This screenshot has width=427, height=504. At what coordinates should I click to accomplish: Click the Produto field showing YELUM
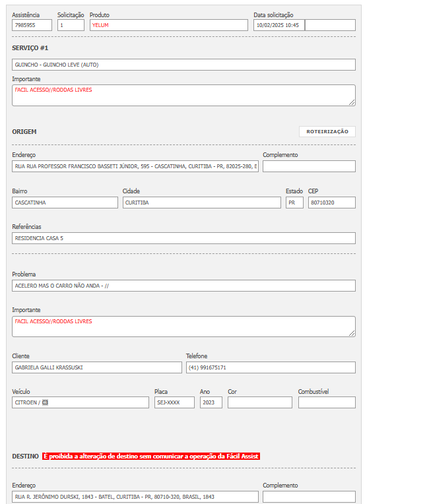coord(168,25)
